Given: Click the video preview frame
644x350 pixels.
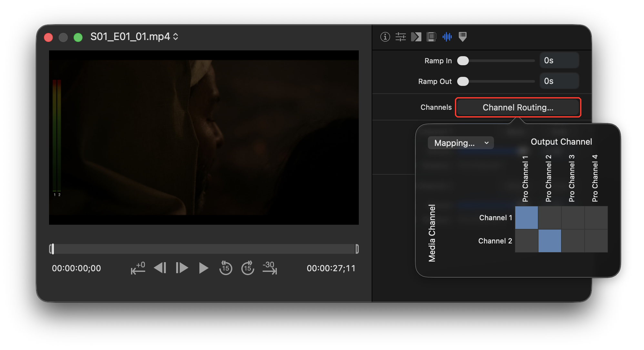Looking at the screenshot, I should 204,138.
